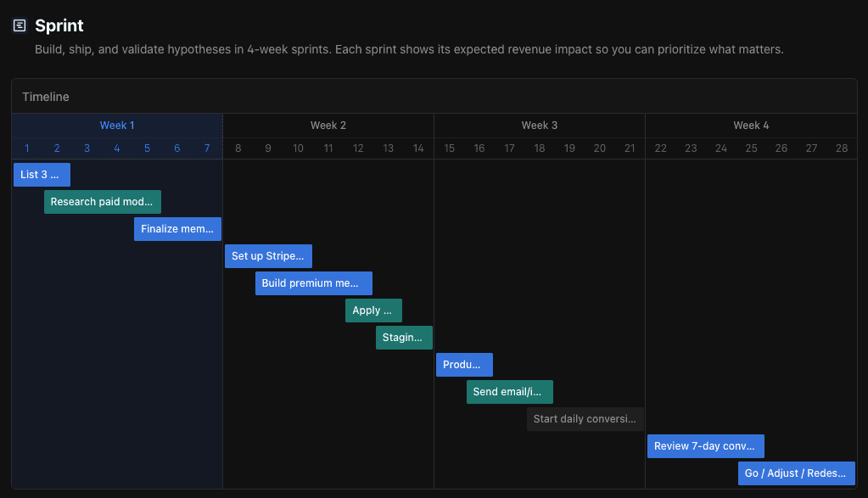Select the Week 4 header
868x498 pixels.
click(x=751, y=126)
